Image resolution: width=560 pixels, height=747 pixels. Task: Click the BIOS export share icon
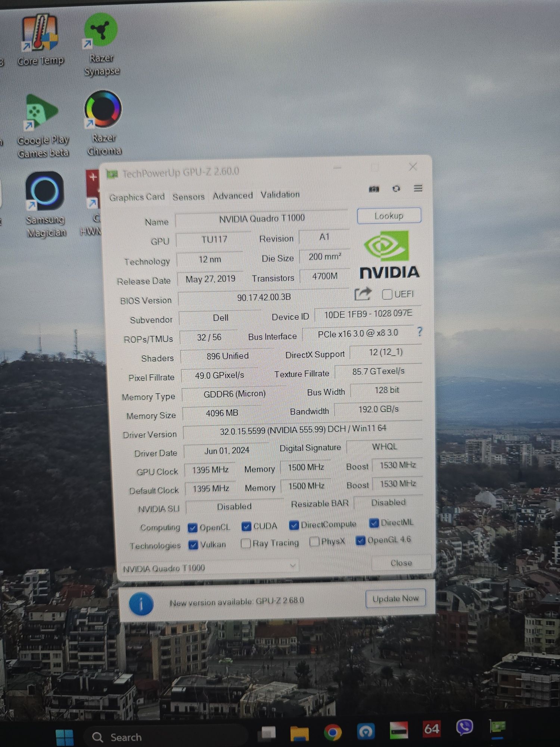pos(363,294)
